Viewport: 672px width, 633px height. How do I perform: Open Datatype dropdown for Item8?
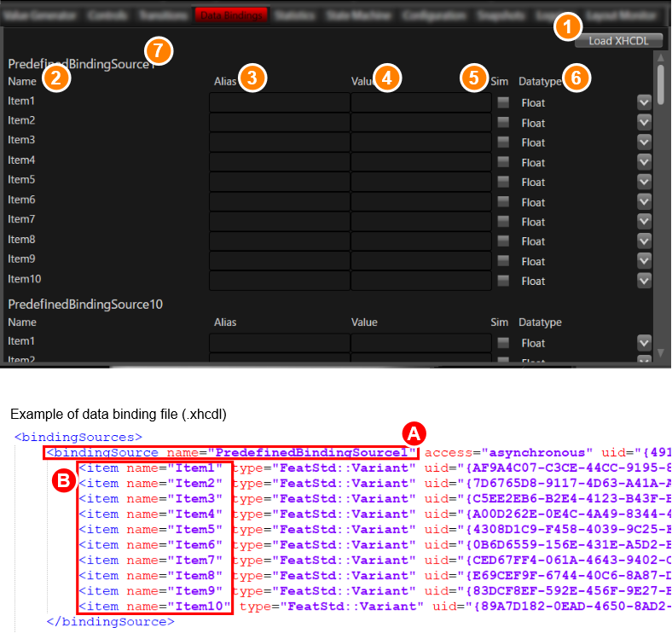(x=644, y=241)
